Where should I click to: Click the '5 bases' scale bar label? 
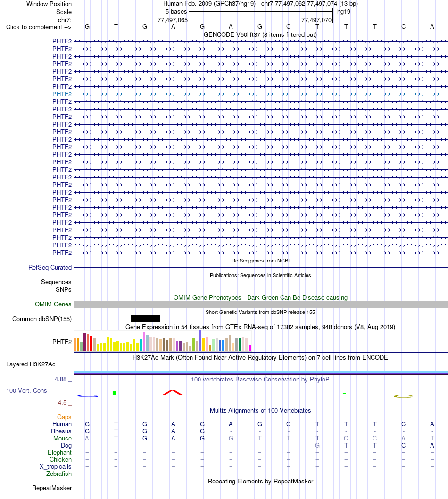click(176, 12)
